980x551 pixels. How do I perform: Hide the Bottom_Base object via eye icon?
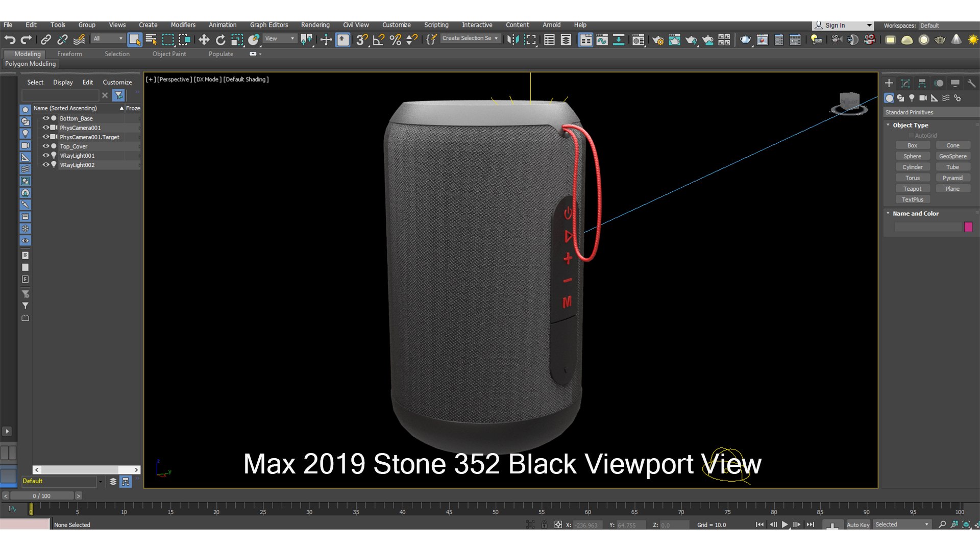pyautogui.click(x=45, y=118)
